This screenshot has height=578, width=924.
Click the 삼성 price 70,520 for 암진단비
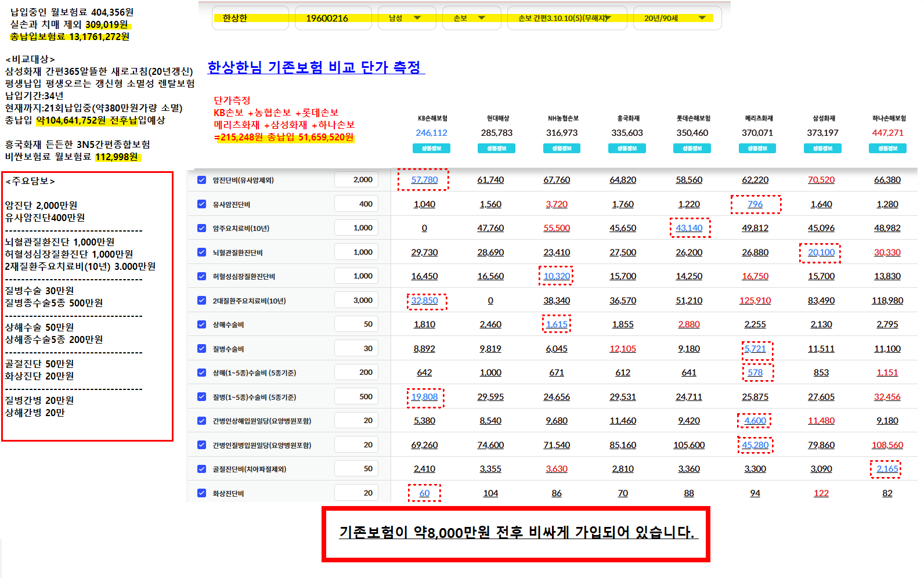click(821, 180)
